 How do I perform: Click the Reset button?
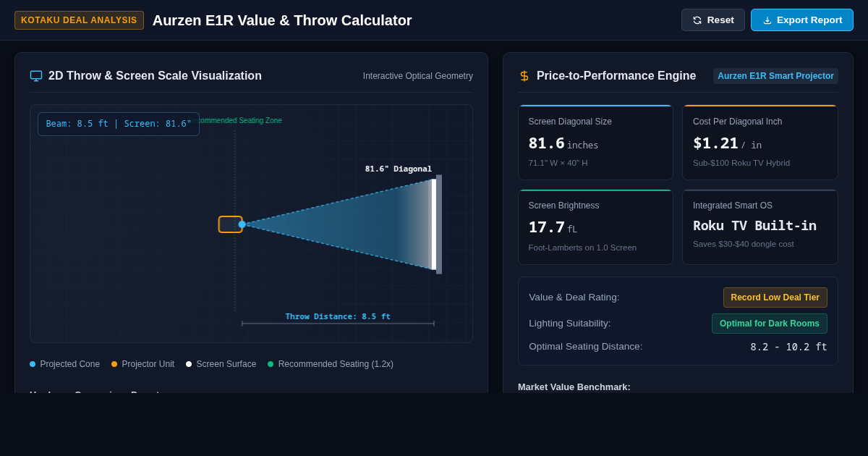[x=712, y=20]
